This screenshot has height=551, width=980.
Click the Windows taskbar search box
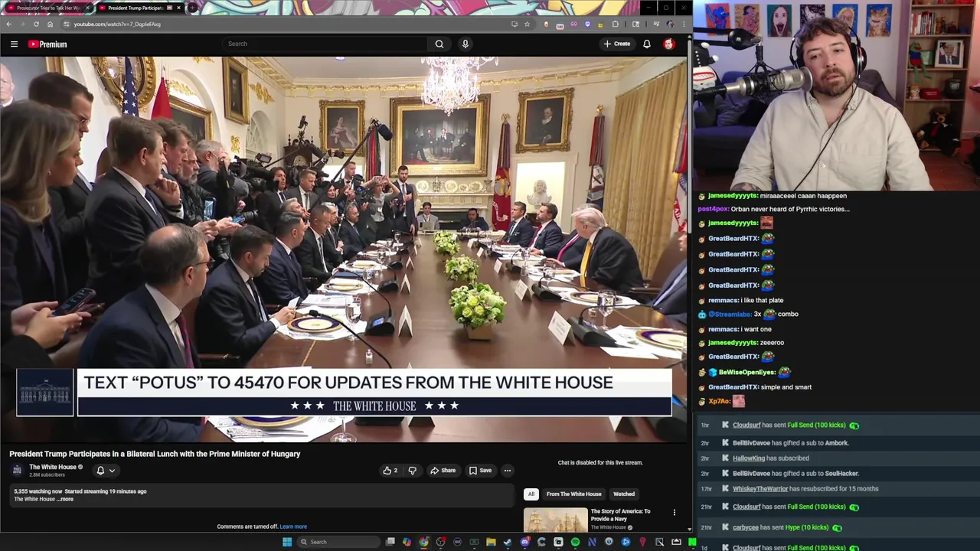[x=337, y=542]
